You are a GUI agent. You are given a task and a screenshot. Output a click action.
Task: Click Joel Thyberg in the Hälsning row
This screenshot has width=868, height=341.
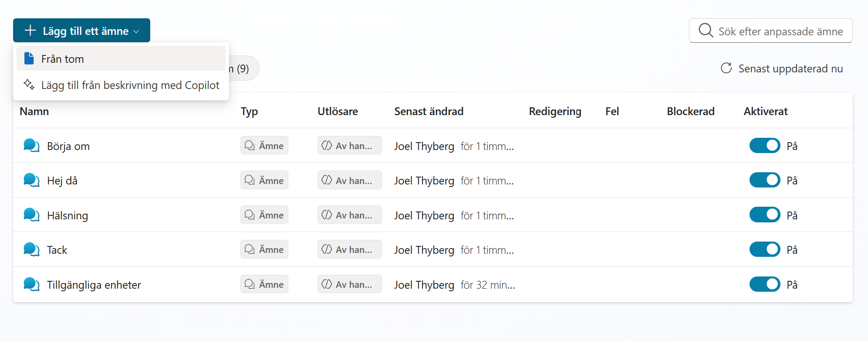point(424,215)
